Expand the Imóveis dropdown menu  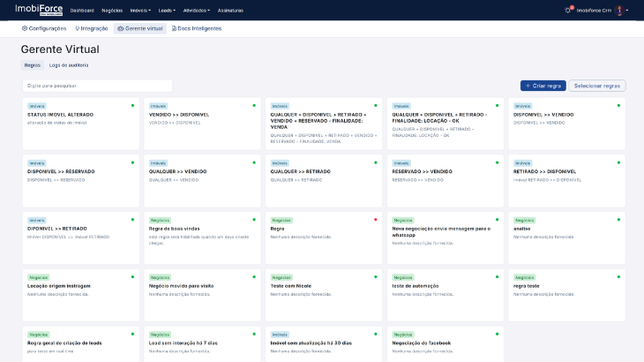[140, 11]
